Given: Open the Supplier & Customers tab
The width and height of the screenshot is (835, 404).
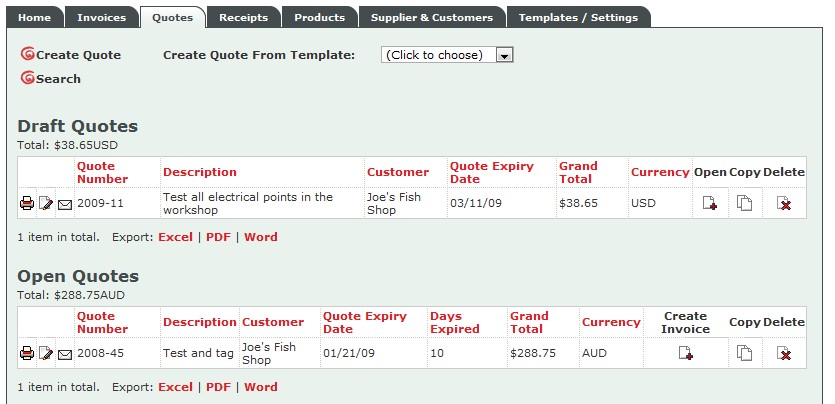Looking at the screenshot, I should pos(431,17).
